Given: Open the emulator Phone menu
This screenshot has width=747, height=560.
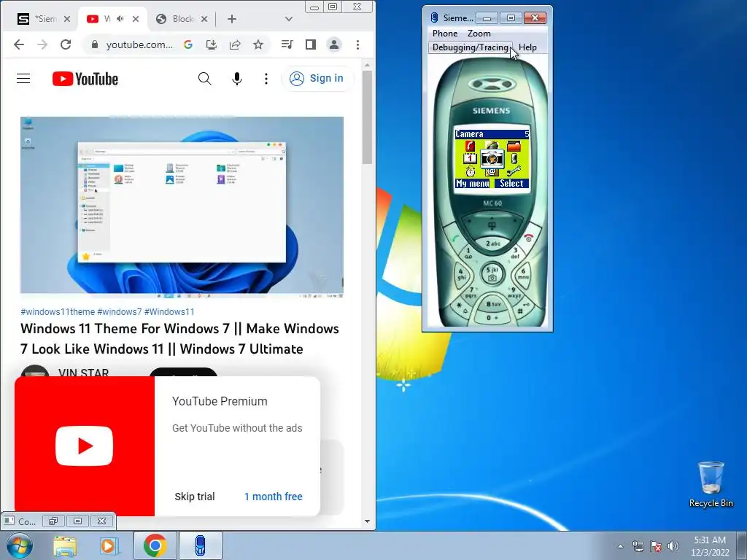Looking at the screenshot, I should pyautogui.click(x=445, y=34).
